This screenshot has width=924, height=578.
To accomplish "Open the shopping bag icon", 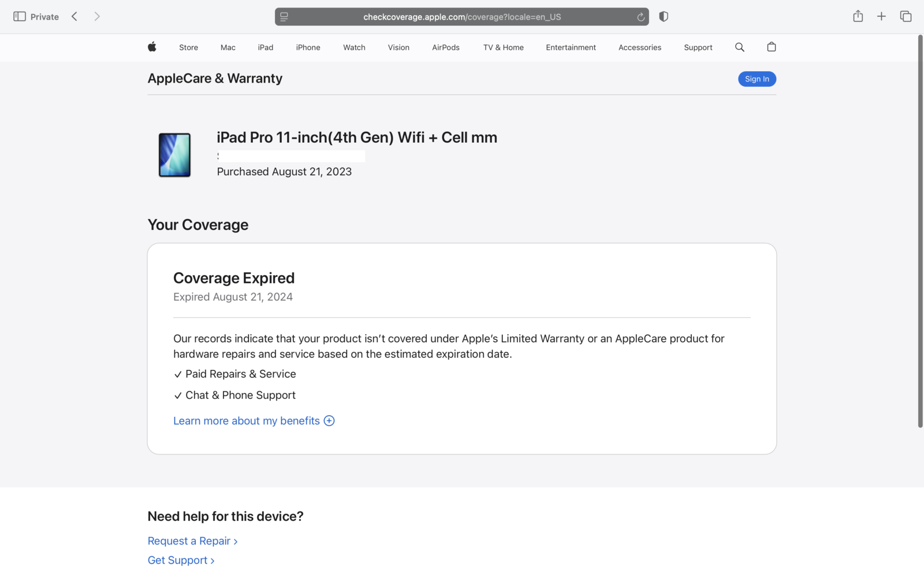I will (771, 47).
